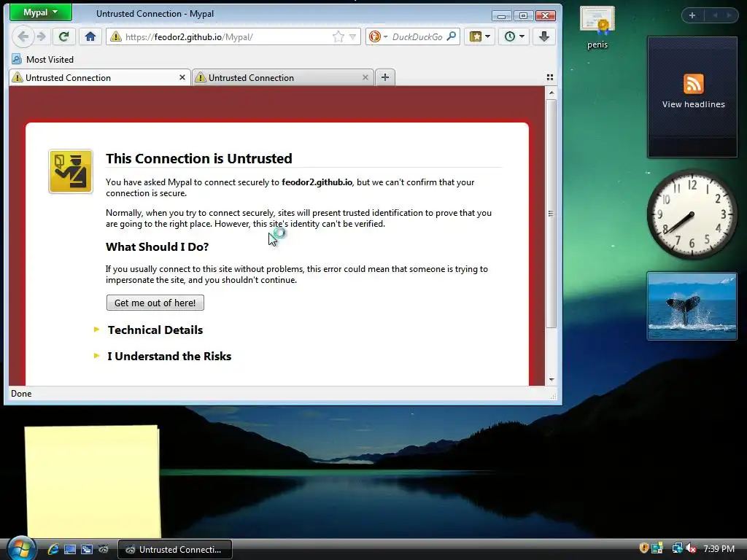Bookmark this page with the star
The image size is (747, 560).
pyautogui.click(x=338, y=36)
